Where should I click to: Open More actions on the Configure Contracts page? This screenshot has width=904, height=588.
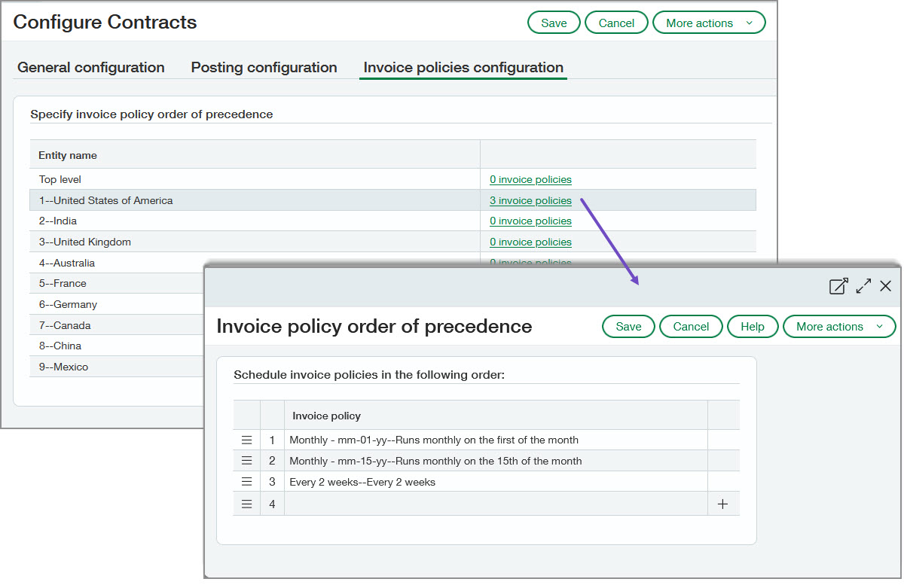(x=708, y=22)
